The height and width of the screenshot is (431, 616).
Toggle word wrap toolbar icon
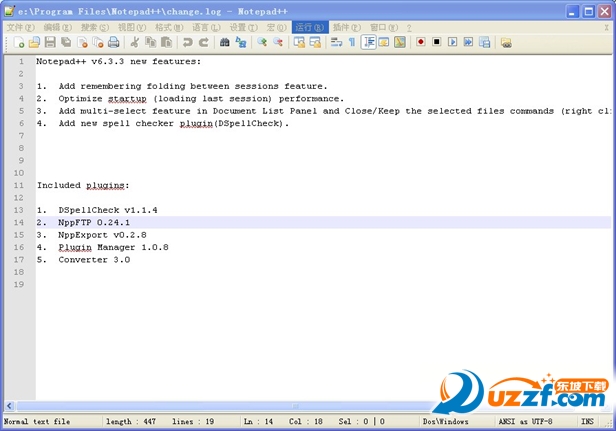pyautogui.click(x=336, y=42)
